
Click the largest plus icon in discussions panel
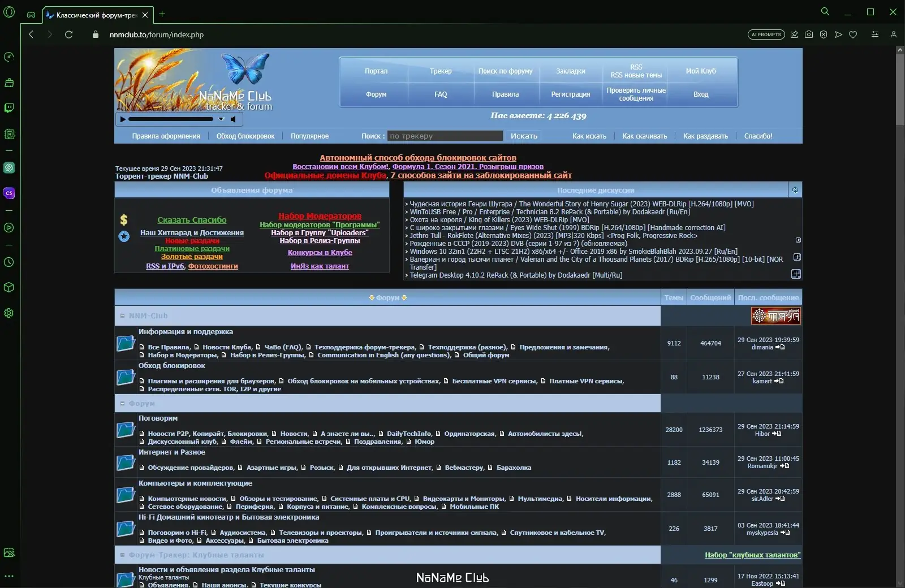pos(796,274)
